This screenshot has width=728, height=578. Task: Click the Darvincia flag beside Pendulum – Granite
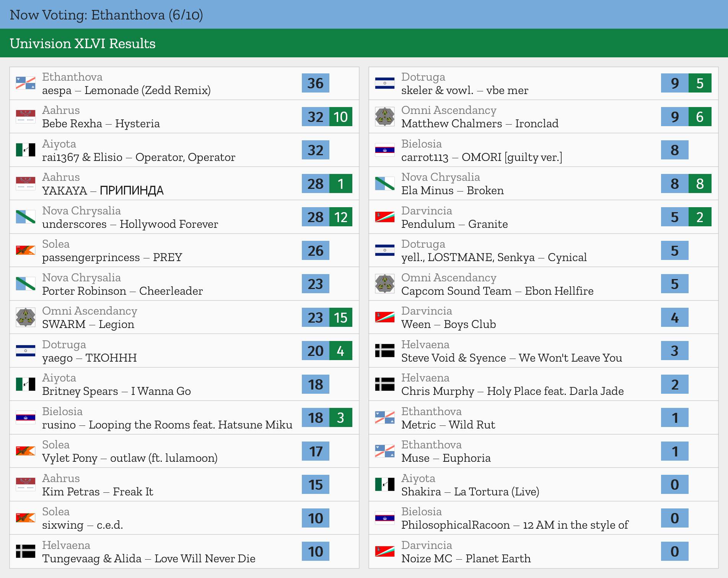click(385, 217)
